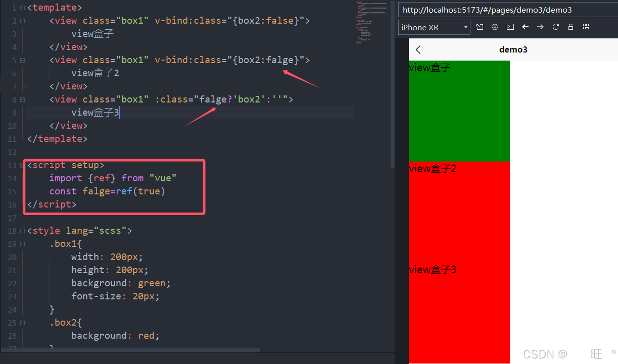
Task: Click the editor vertical scrollbar
Action: (392, 84)
